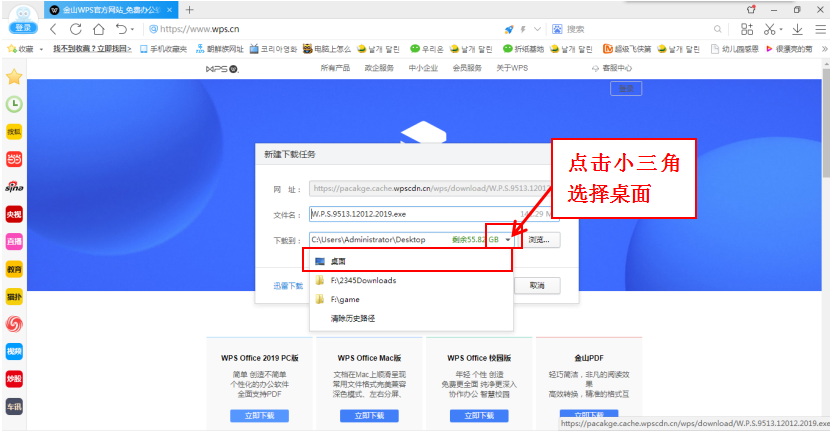Reload the page with the refresh icon

coord(76,29)
